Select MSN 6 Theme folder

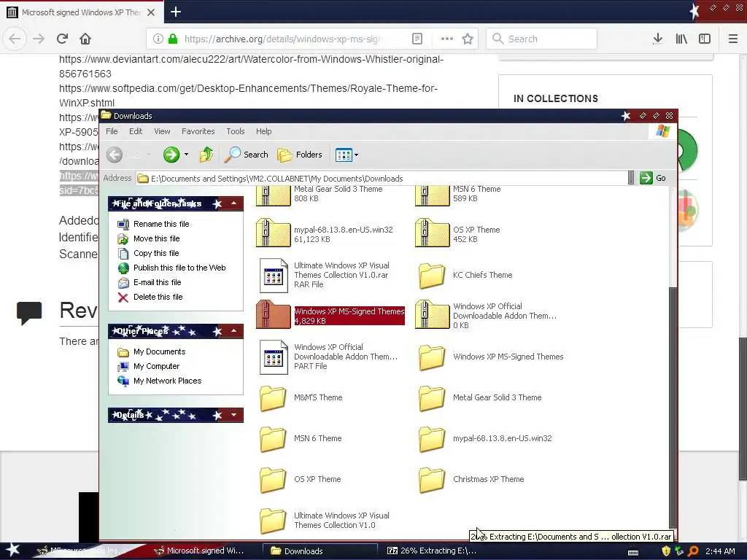click(x=301, y=438)
